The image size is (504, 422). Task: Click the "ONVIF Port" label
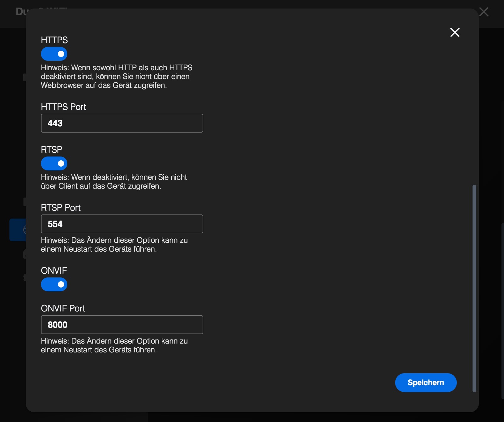(x=63, y=308)
